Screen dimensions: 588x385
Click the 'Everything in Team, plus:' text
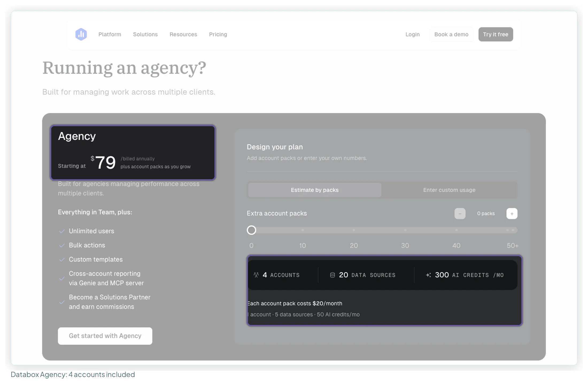point(95,212)
